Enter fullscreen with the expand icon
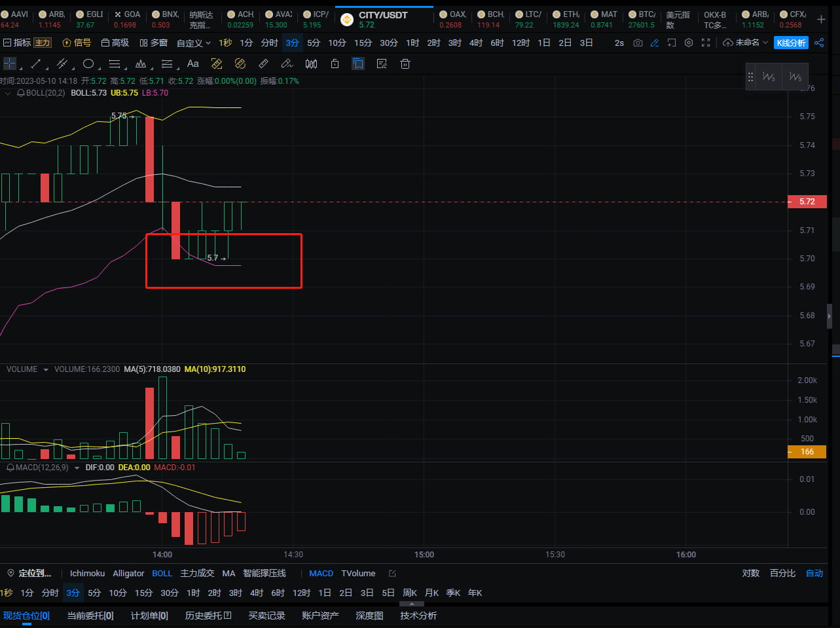Image resolution: width=840 pixels, height=628 pixels. pyautogui.click(x=706, y=43)
